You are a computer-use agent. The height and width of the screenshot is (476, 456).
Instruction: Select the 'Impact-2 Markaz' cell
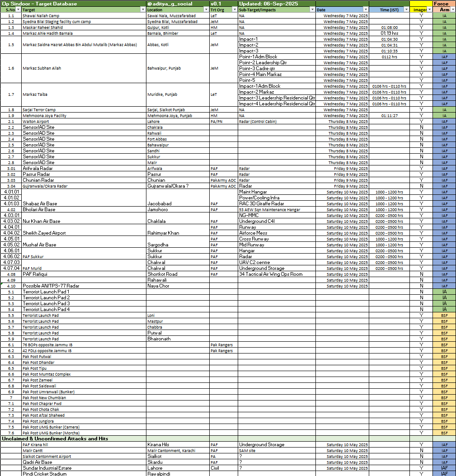(277, 92)
